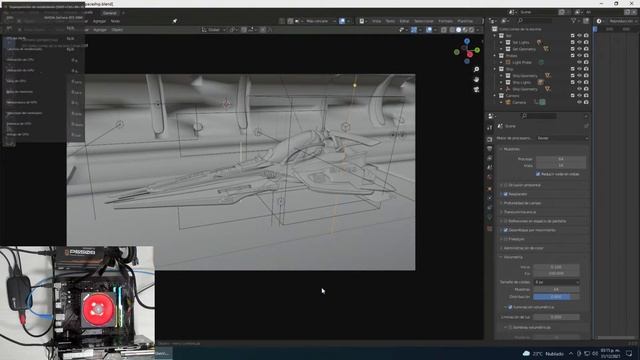Screen dimensions: 640x360
Task: Click the Procesar samples field showing 64
Action: (561, 159)
